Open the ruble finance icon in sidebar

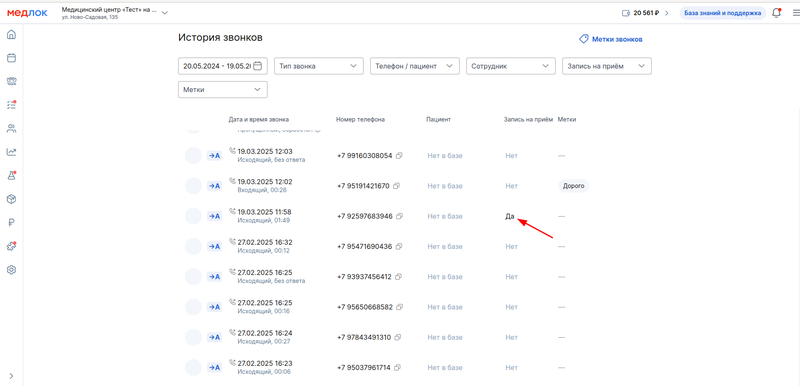pyautogui.click(x=11, y=222)
